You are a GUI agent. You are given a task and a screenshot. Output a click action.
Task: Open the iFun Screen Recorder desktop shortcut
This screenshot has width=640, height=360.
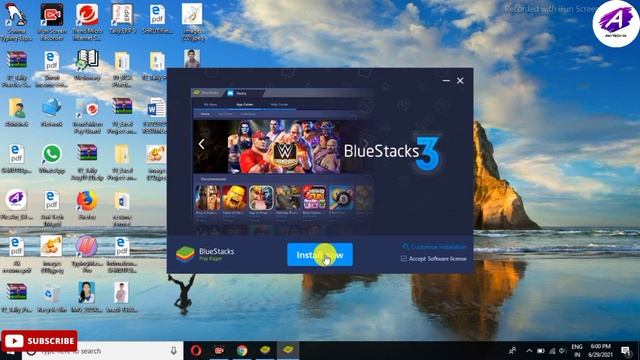[x=52, y=22]
